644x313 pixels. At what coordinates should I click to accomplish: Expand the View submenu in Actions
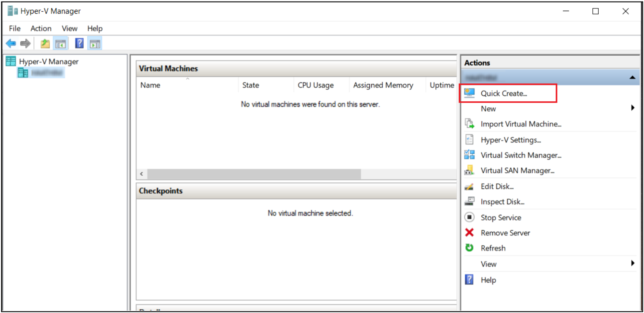click(x=632, y=263)
